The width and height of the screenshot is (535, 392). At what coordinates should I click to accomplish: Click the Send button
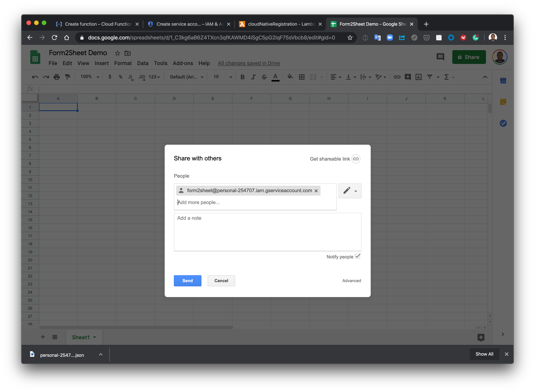(x=187, y=281)
